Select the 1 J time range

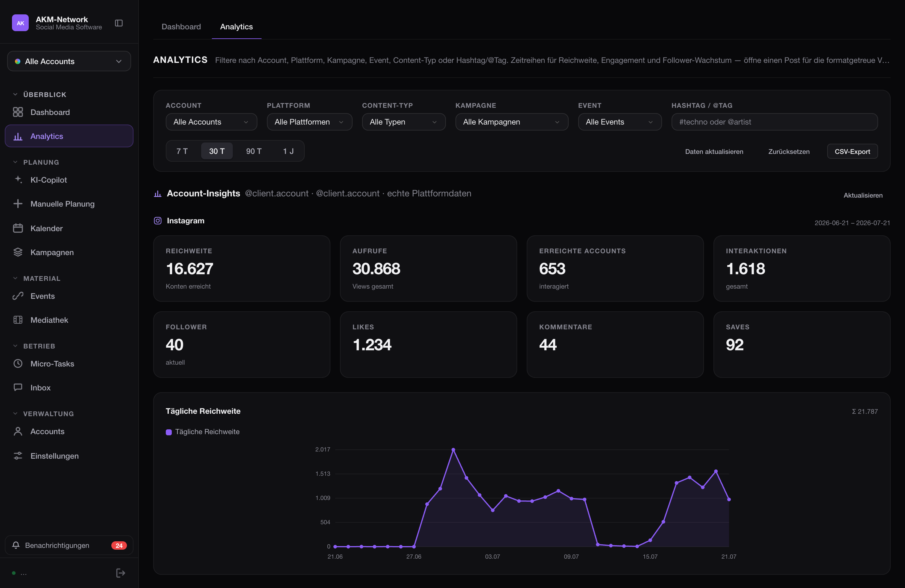pyautogui.click(x=288, y=151)
